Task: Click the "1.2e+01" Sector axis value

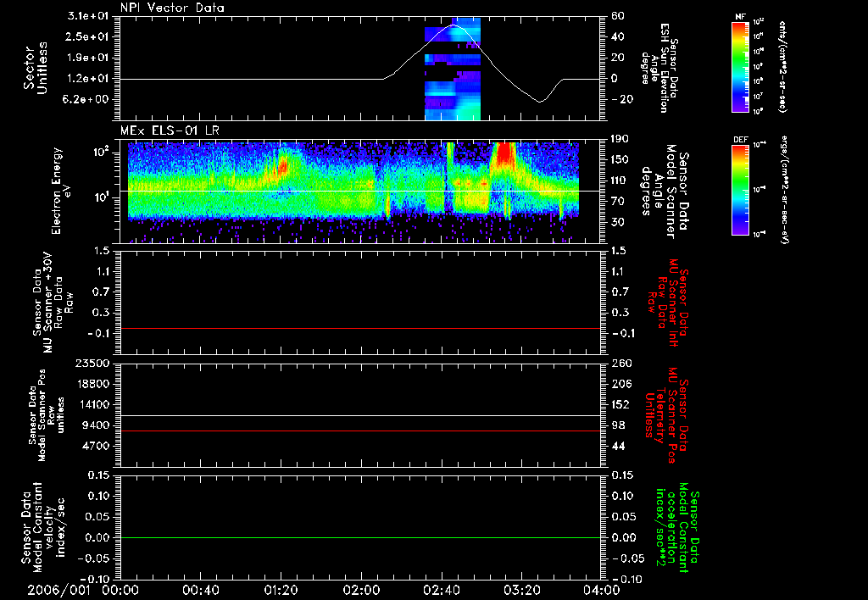Action: [87, 79]
